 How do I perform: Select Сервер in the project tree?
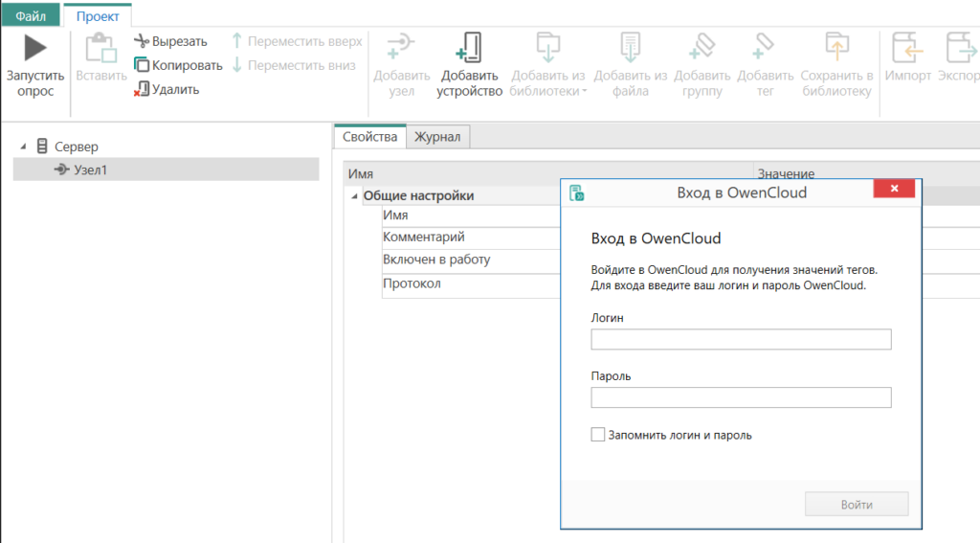point(77,147)
